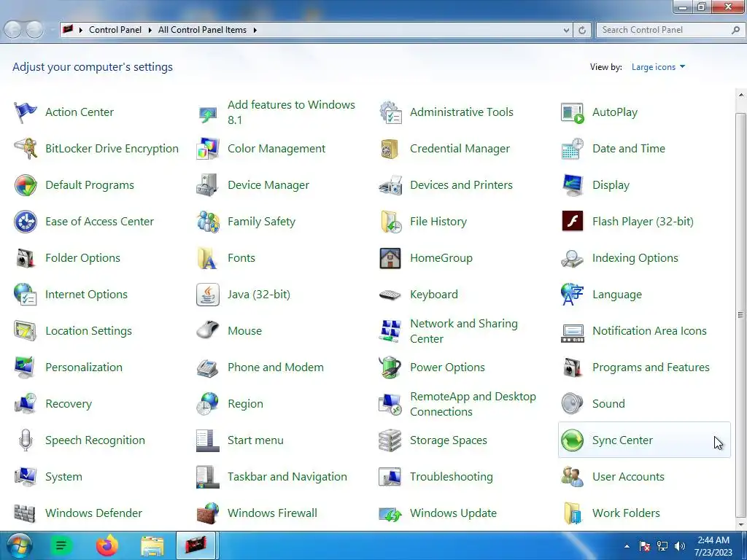The image size is (747, 560).
Task: Click the Mouse icon
Action: click(208, 331)
